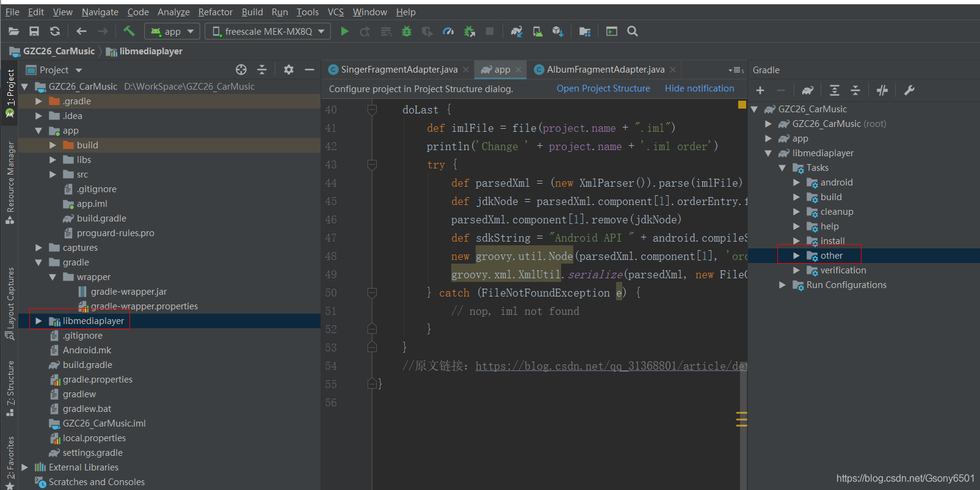Click the Sync Project with Gradle Files icon

point(517,31)
